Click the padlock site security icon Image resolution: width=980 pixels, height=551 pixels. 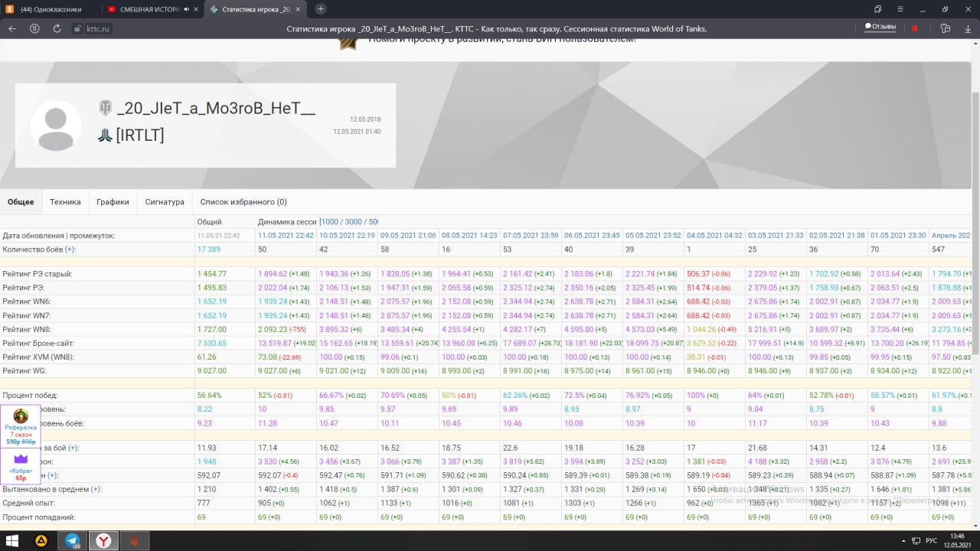77,28
